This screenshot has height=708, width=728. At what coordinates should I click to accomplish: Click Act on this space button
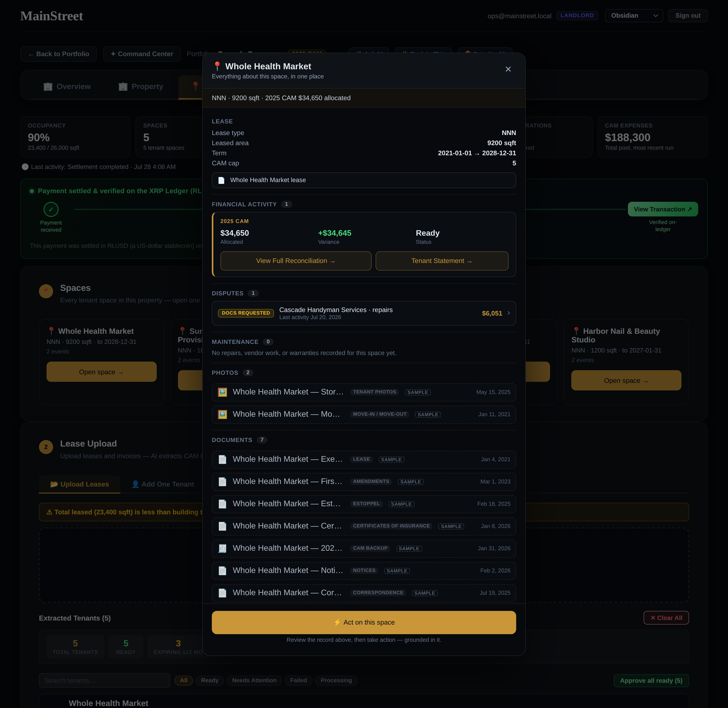tap(364, 623)
